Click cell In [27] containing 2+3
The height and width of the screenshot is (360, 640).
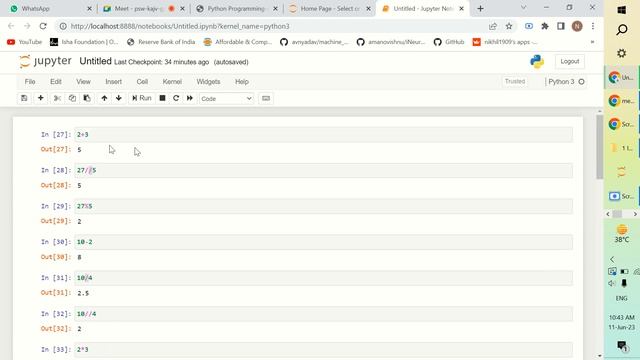[x=323, y=135]
